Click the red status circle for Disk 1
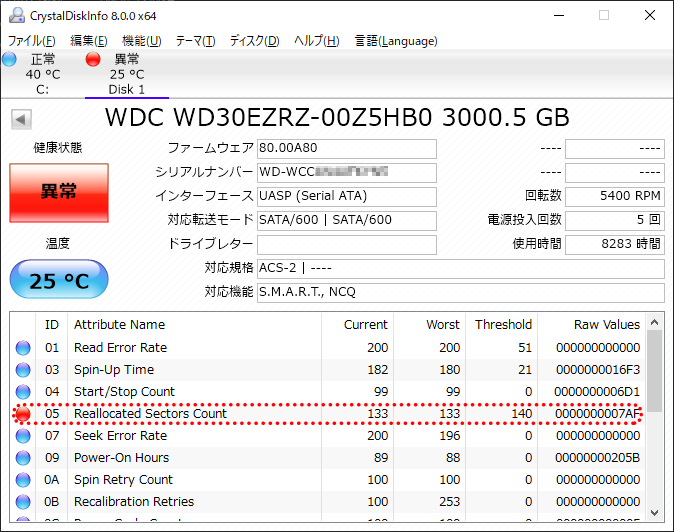Screen dimensions: 674x532 coord(93,59)
